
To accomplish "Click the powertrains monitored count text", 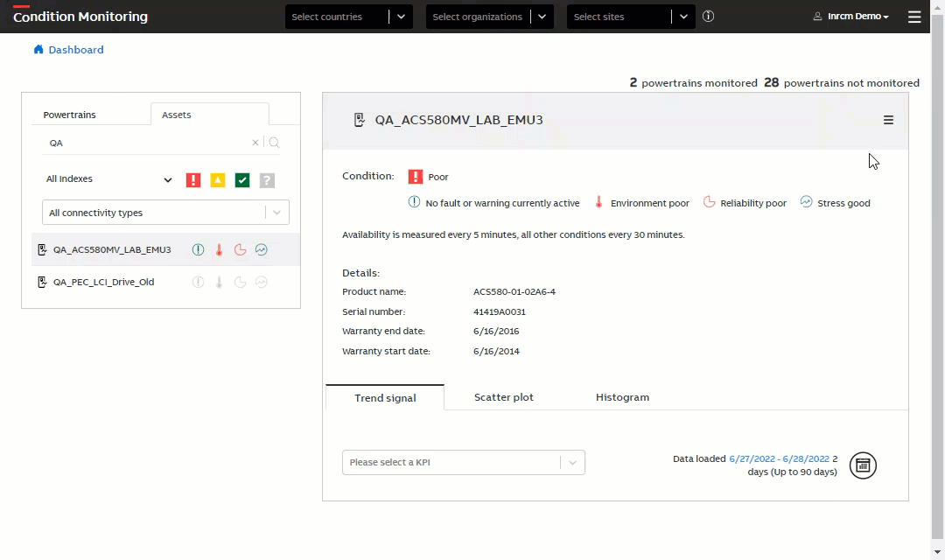I will point(694,82).
